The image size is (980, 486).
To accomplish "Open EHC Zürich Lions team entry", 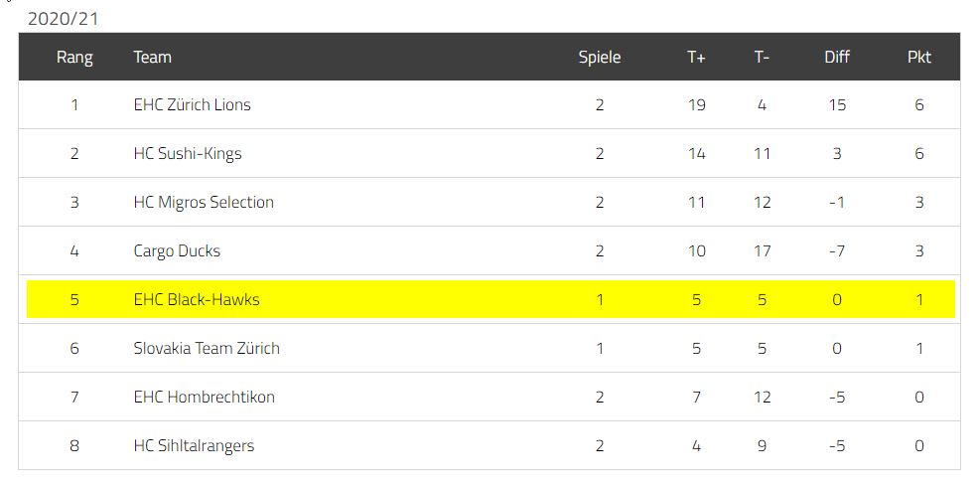I will pyautogui.click(x=192, y=104).
